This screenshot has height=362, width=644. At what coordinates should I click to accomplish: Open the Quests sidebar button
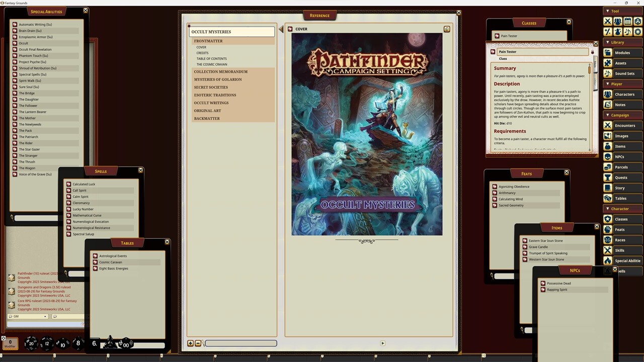[x=621, y=177]
